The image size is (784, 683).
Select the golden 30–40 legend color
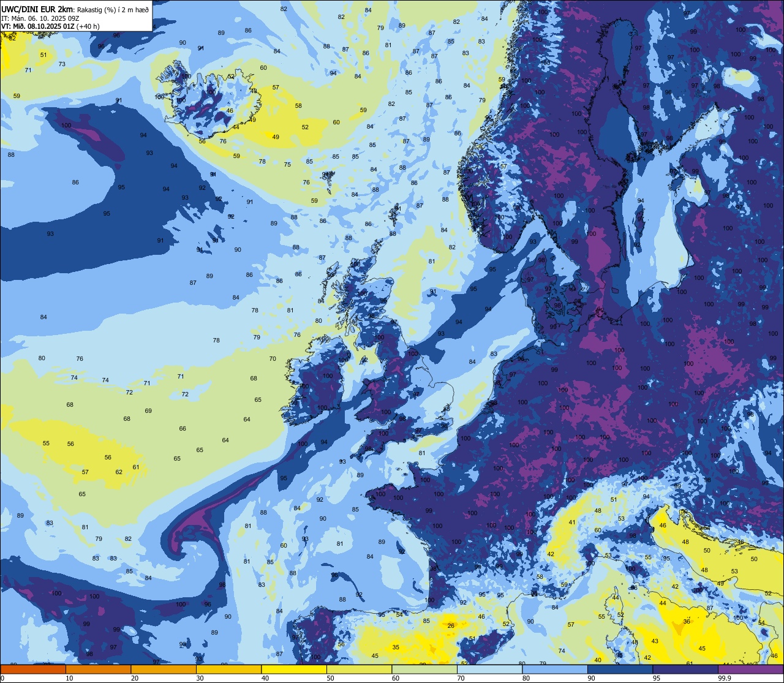(228, 669)
